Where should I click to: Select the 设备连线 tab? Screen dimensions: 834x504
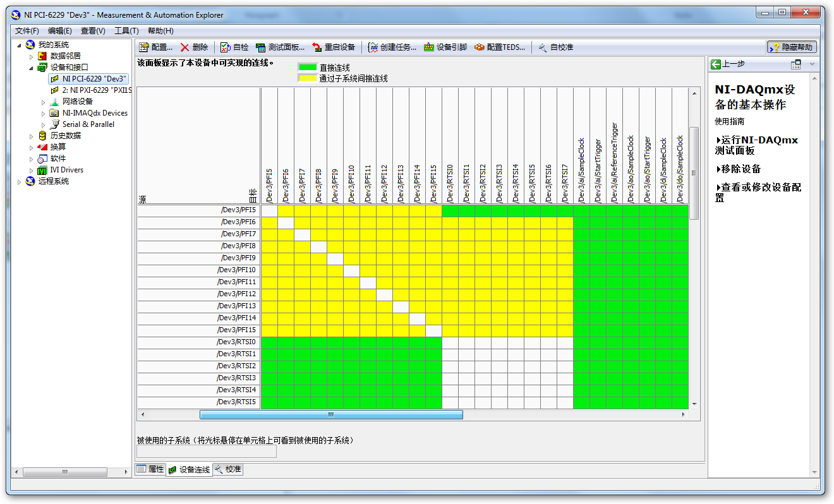click(x=189, y=470)
